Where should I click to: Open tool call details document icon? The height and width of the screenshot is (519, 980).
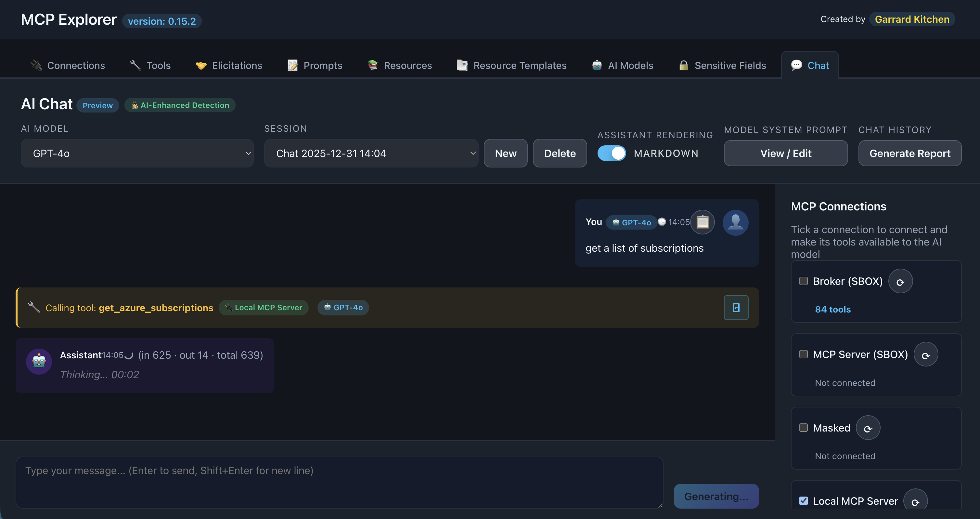coord(736,308)
